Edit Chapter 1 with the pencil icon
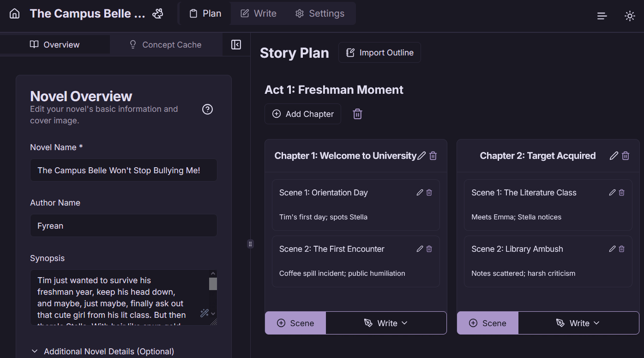The width and height of the screenshot is (644, 358). pyautogui.click(x=421, y=156)
